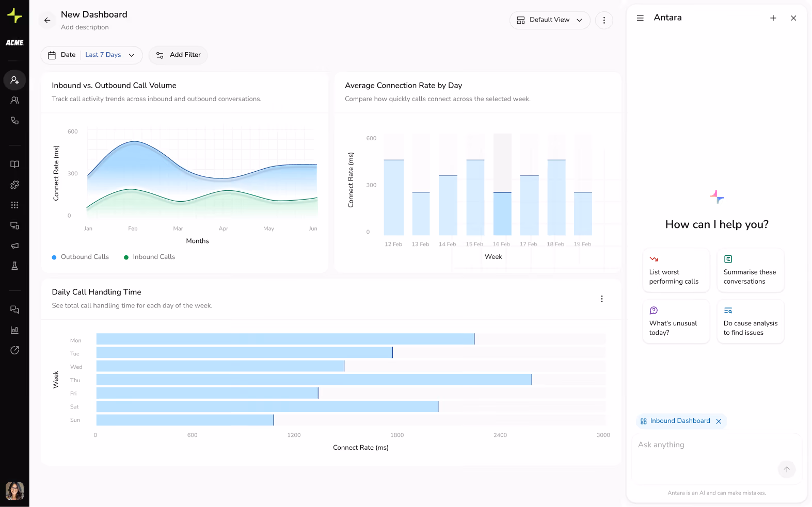The height and width of the screenshot is (507, 812).
Task: Select List worst performing calls suggestion
Action: 676,270
